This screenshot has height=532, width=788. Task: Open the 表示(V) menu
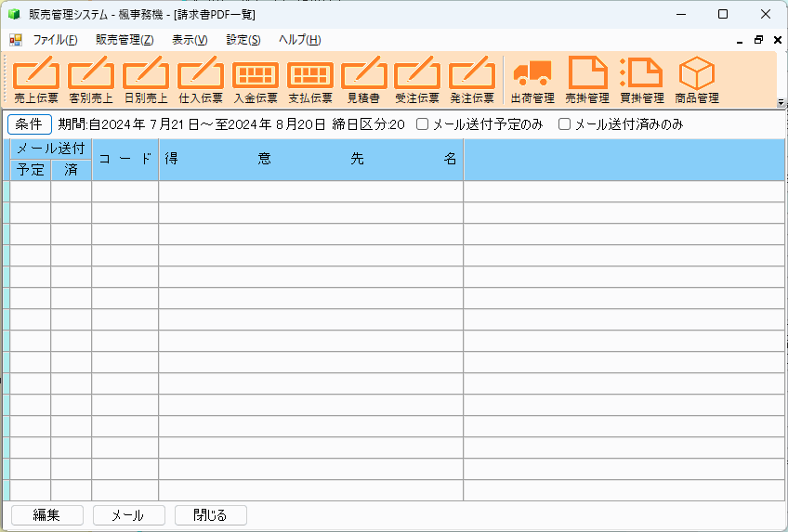pos(190,40)
